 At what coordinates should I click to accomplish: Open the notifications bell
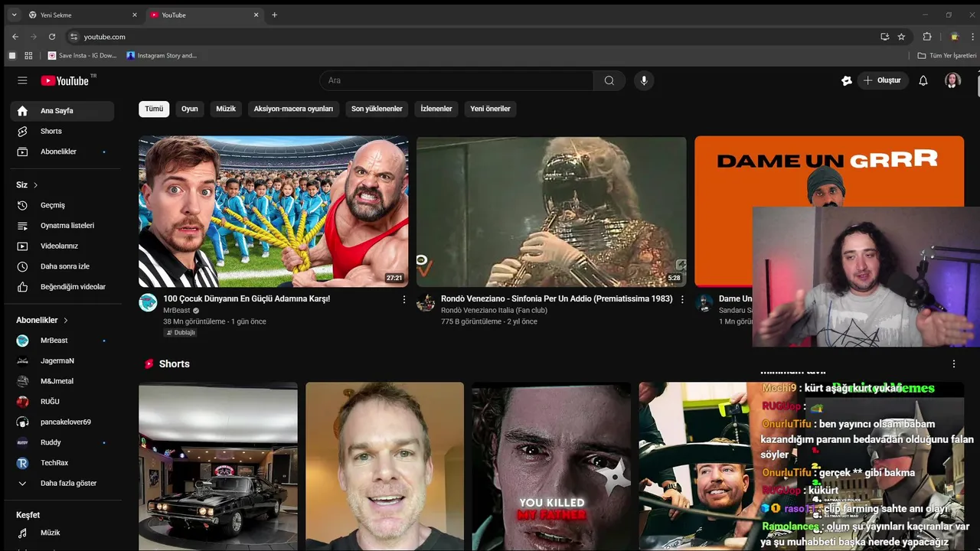923,80
